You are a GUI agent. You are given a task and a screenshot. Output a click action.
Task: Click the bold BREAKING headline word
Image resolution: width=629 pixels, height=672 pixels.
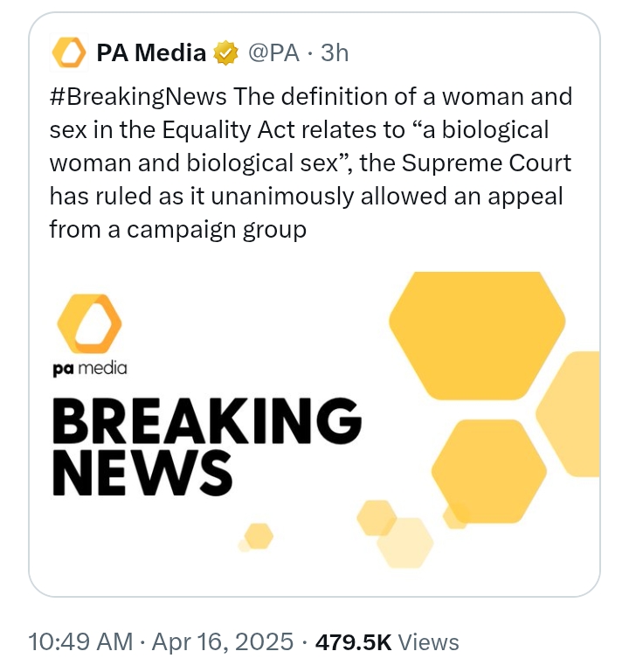[207, 421]
